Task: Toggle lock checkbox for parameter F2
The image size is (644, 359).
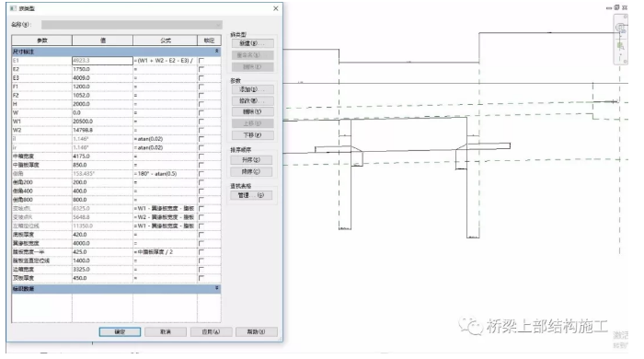Action: [201, 96]
